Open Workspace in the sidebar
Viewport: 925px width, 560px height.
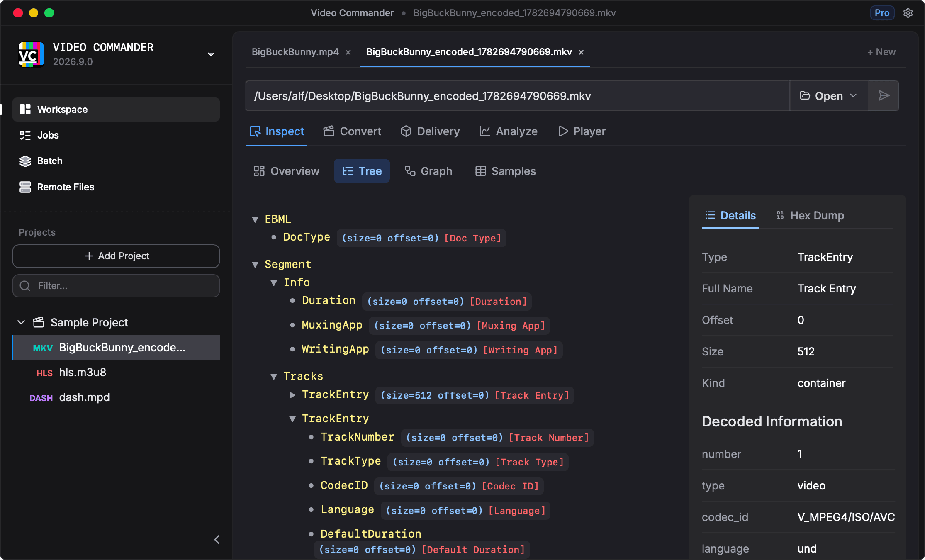click(116, 110)
